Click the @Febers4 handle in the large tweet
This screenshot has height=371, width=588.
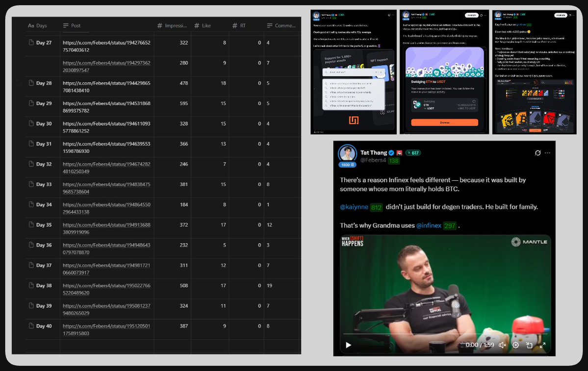373,160
